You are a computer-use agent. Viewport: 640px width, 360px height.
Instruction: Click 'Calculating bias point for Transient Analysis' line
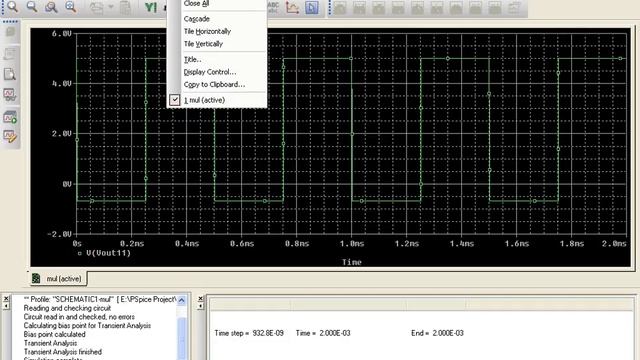click(x=87, y=325)
